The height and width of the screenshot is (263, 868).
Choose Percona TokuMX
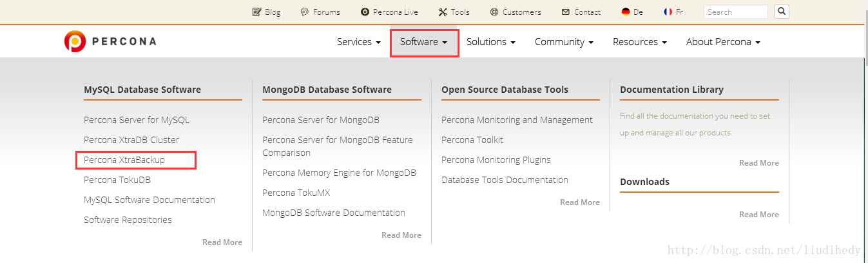[x=296, y=193]
